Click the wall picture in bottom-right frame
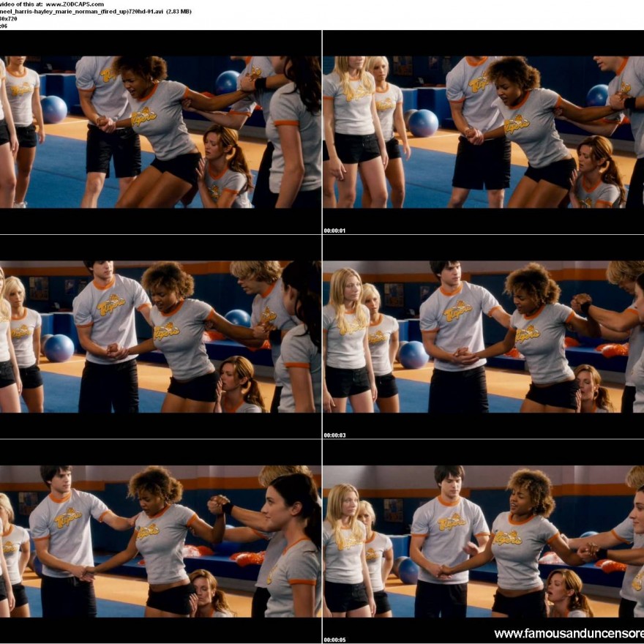Viewport: 644px width, 644px height. pyautogui.click(x=393, y=510)
